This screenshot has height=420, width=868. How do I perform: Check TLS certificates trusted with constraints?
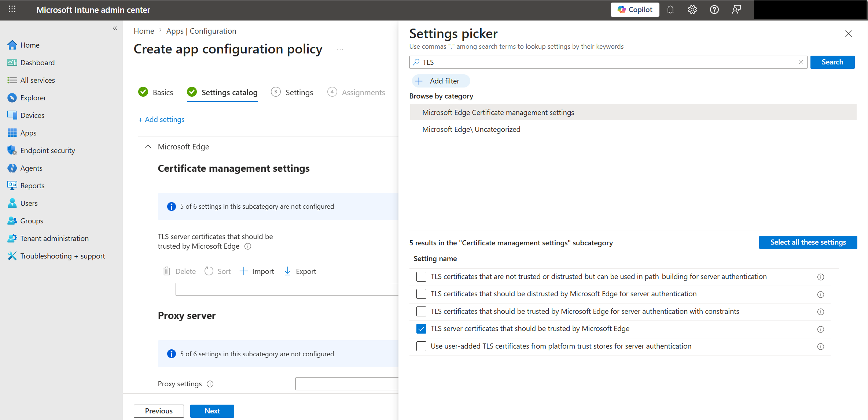(421, 312)
